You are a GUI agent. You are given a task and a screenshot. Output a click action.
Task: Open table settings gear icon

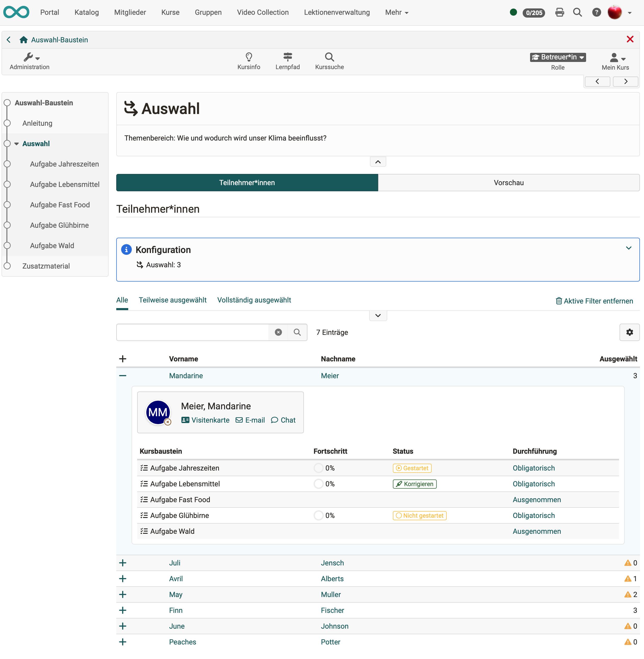click(629, 332)
